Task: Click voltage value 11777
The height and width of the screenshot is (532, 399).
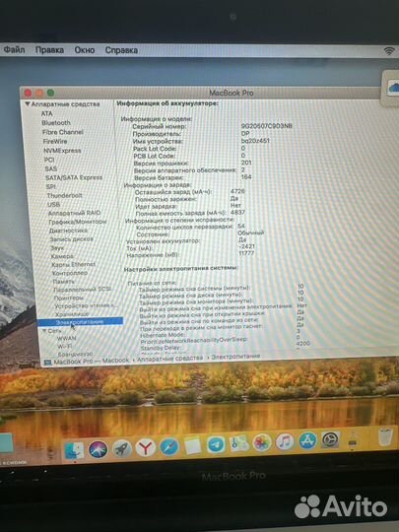Action: tap(246, 253)
